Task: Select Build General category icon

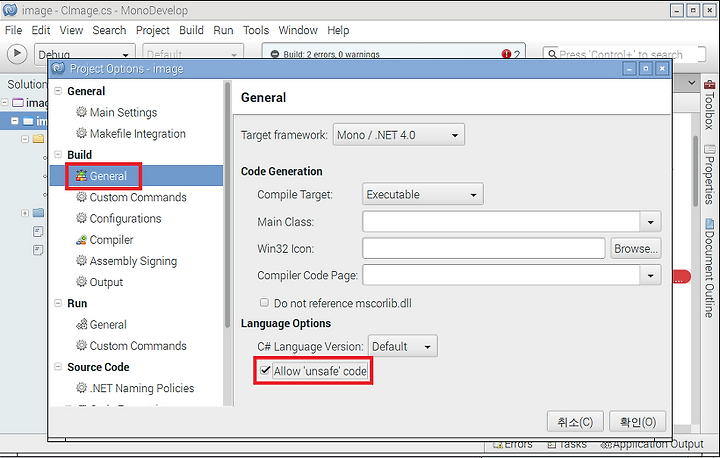Action: click(x=81, y=175)
